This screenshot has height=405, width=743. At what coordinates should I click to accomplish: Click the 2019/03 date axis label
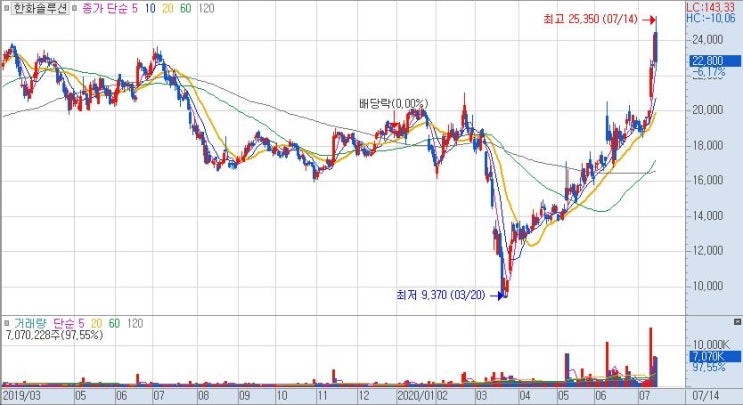click(x=22, y=396)
